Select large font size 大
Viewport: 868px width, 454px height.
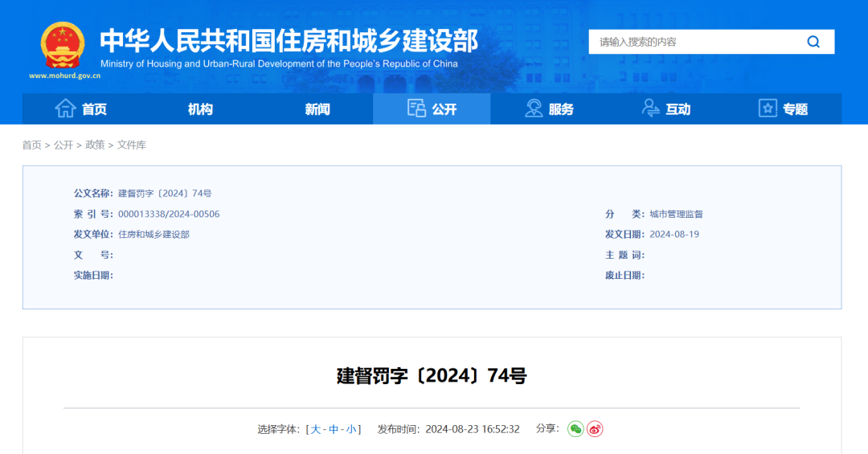coord(316,429)
